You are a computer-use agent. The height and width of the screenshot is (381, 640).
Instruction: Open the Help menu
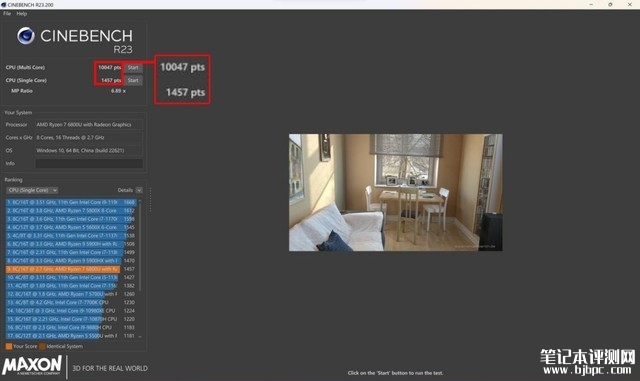22,13
